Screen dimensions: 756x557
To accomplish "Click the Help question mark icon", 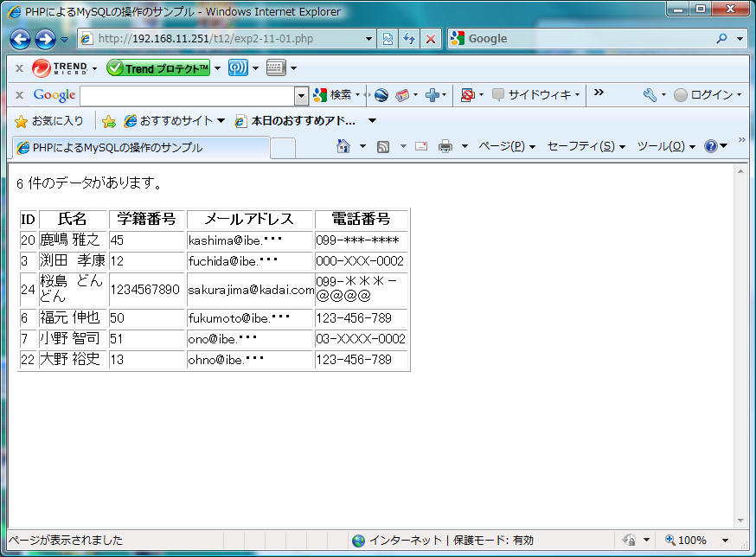I will 711,146.
